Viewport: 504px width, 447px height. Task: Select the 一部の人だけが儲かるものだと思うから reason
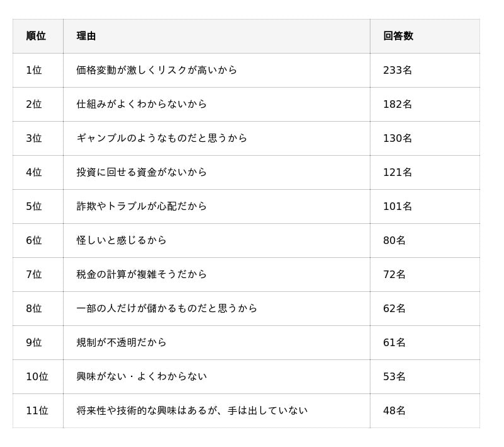(167, 308)
